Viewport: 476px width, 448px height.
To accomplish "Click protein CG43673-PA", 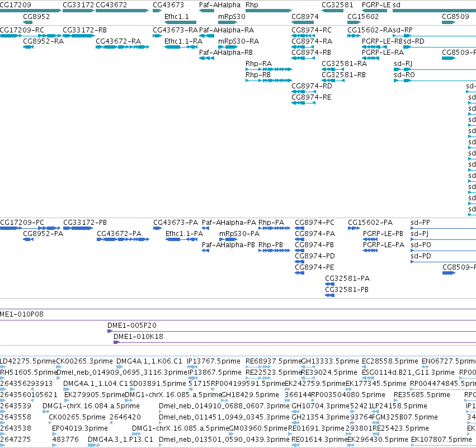I will [176, 223].
